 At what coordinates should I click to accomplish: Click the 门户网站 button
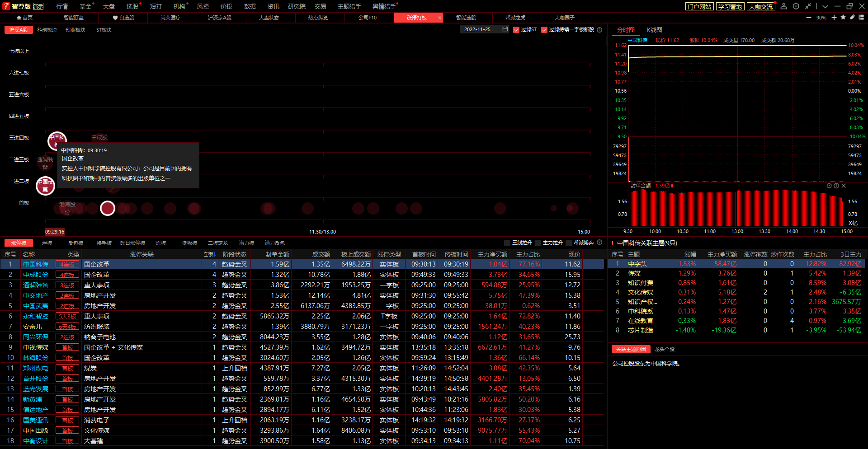[x=699, y=6]
